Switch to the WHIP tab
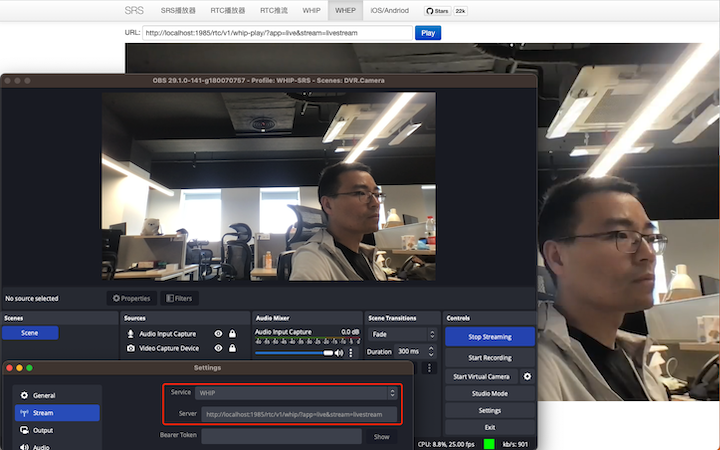This screenshot has width=720, height=450. (310, 10)
